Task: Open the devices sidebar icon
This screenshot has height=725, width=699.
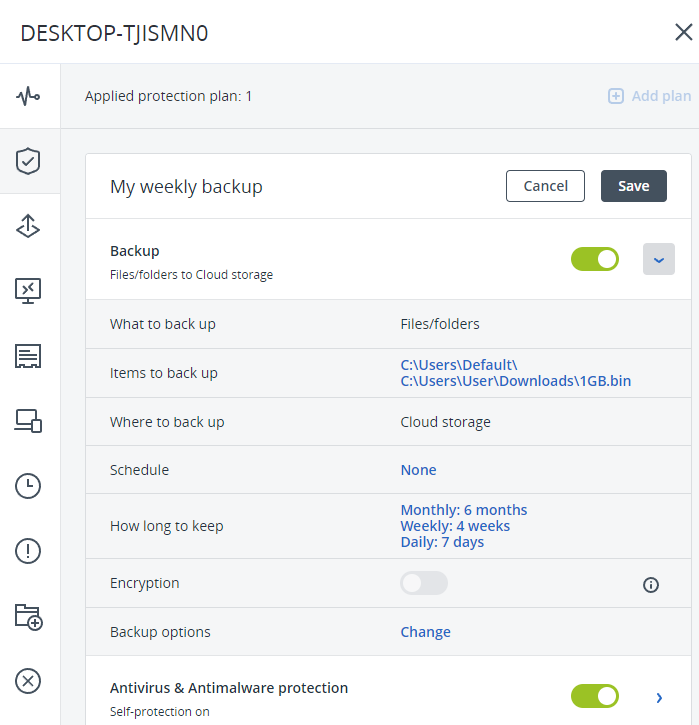Action: pyautogui.click(x=28, y=421)
